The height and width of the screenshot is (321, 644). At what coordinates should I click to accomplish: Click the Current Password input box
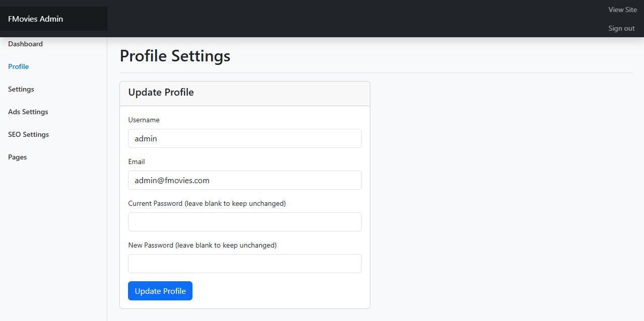pyautogui.click(x=244, y=222)
